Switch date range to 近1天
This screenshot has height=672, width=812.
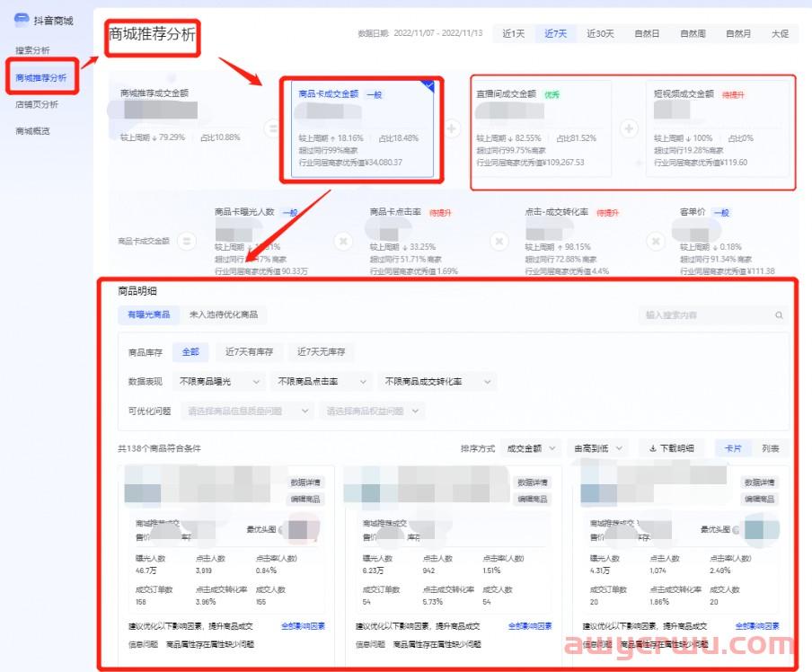pyautogui.click(x=513, y=33)
